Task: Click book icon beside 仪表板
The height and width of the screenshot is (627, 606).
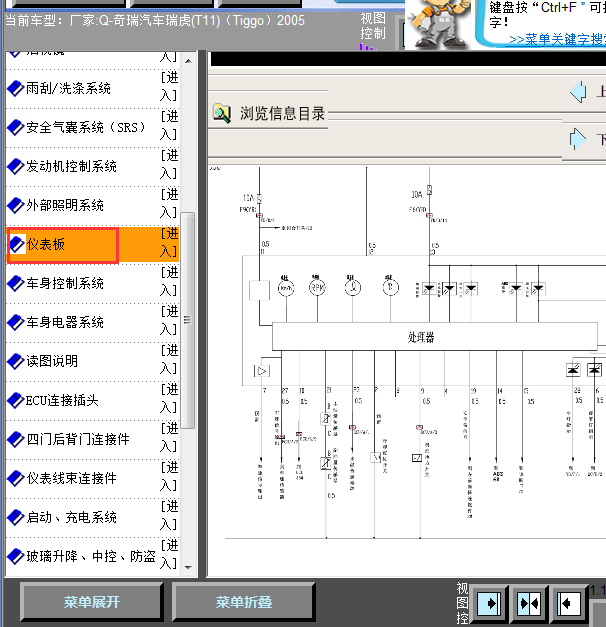Action: [16, 244]
